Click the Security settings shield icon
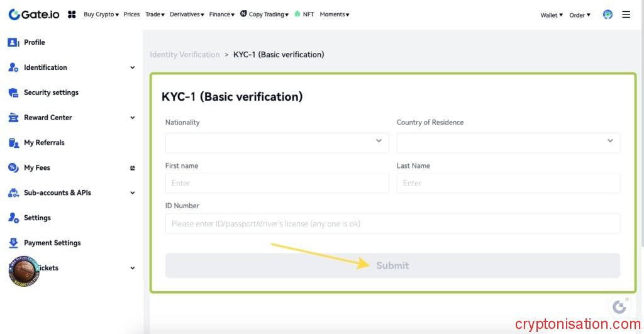This screenshot has height=334, width=644. click(13, 92)
